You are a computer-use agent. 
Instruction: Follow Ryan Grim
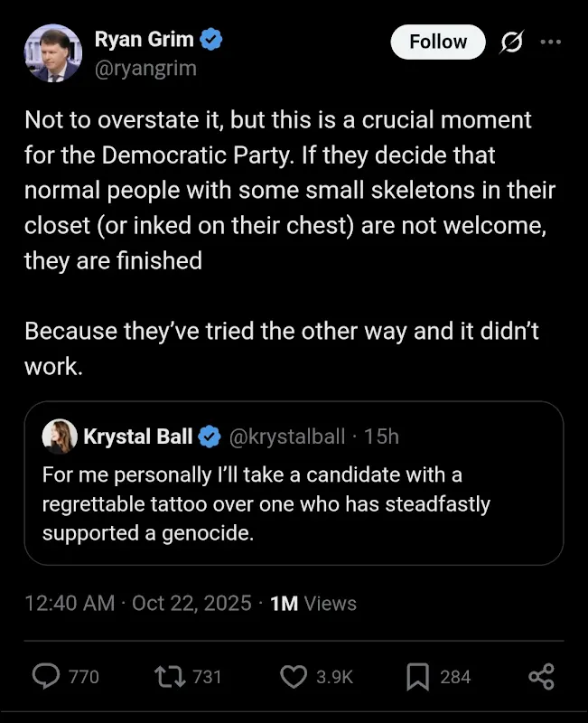click(438, 42)
